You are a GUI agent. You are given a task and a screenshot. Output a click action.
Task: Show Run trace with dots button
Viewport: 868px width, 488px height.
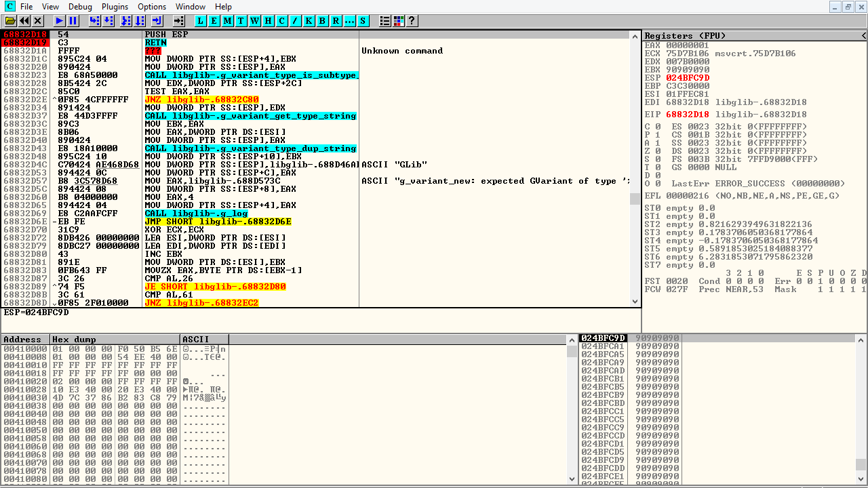(x=350, y=21)
